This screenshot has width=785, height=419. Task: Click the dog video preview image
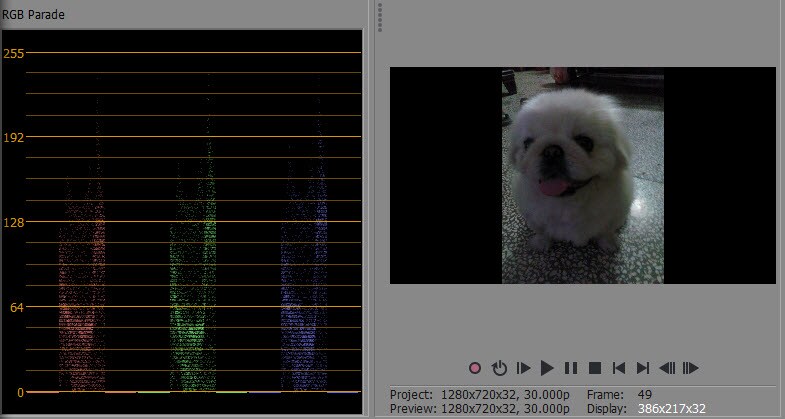tap(583, 176)
